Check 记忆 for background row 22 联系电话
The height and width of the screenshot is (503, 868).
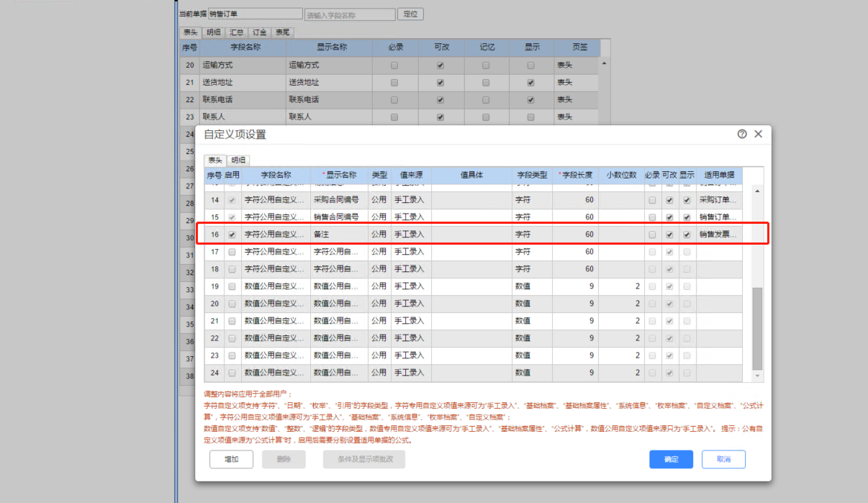[486, 100]
